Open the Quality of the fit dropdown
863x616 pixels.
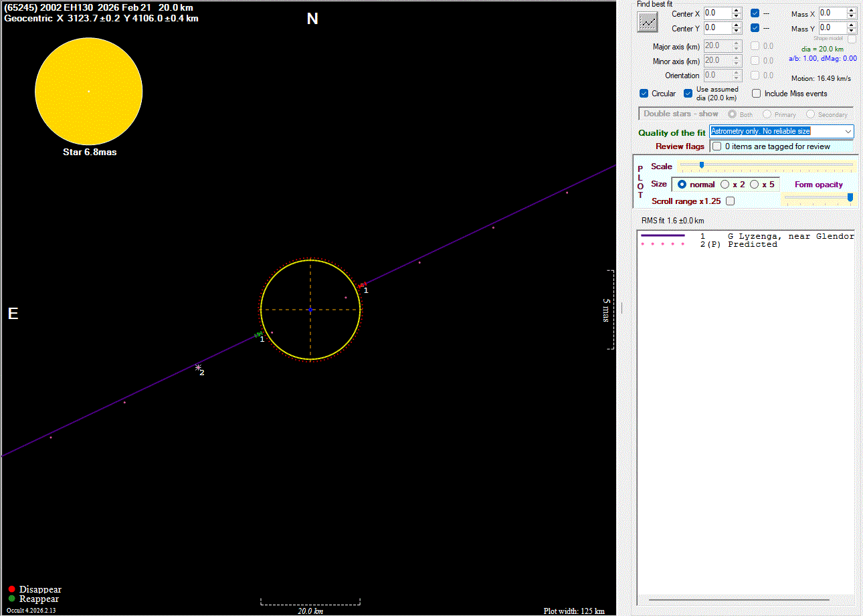pos(848,132)
